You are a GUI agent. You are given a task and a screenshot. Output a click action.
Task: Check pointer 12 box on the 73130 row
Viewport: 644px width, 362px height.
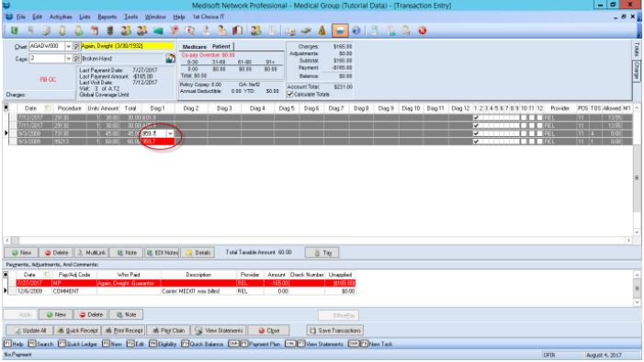pyautogui.click(x=539, y=133)
